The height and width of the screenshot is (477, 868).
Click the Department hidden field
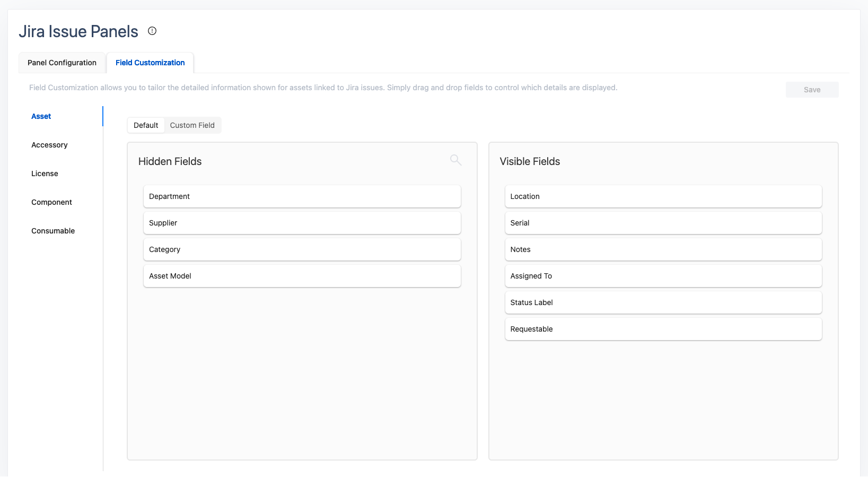click(x=302, y=196)
